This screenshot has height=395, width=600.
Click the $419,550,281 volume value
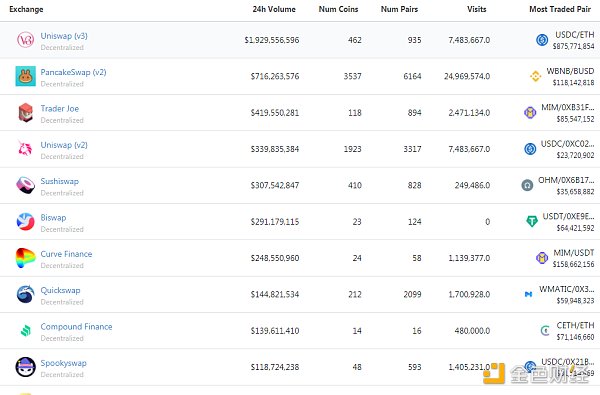coord(275,113)
